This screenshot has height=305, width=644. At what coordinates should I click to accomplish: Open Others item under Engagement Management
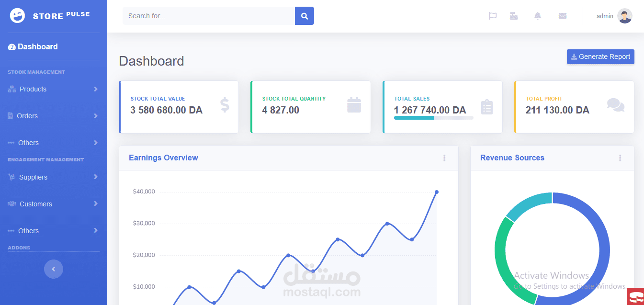pos(54,231)
